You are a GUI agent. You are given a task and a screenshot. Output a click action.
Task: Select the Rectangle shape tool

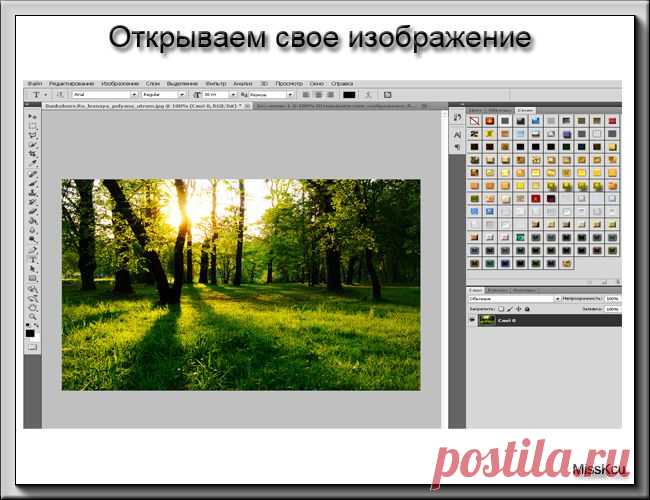[32, 279]
